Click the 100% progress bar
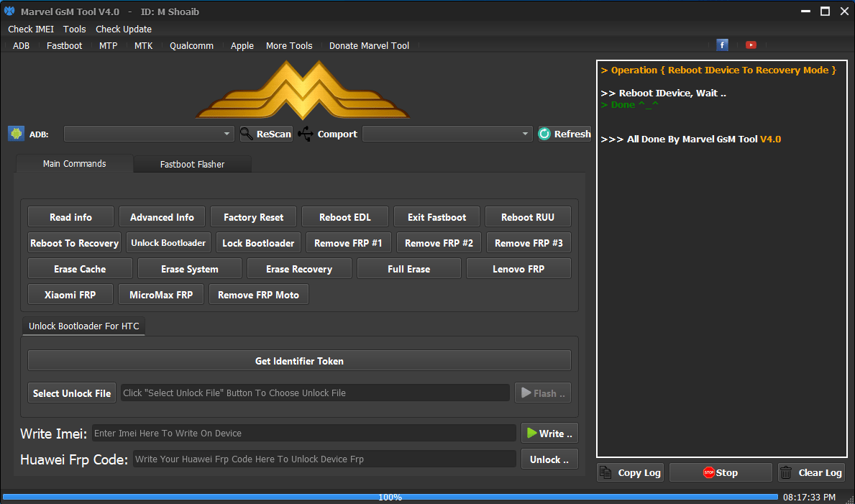This screenshot has width=855, height=504. point(390,496)
